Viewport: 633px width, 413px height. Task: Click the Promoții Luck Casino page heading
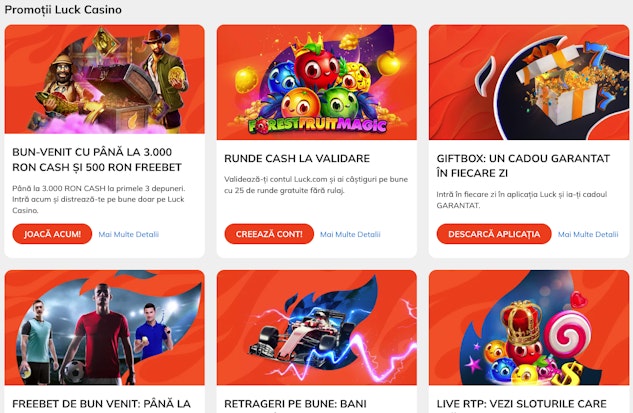(x=63, y=10)
